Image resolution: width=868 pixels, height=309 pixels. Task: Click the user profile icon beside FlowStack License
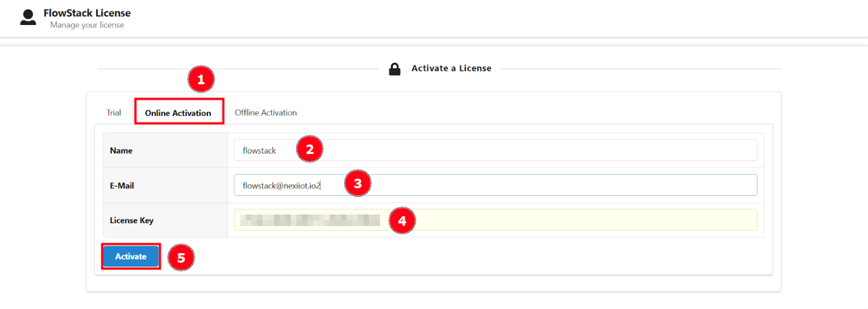point(28,17)
